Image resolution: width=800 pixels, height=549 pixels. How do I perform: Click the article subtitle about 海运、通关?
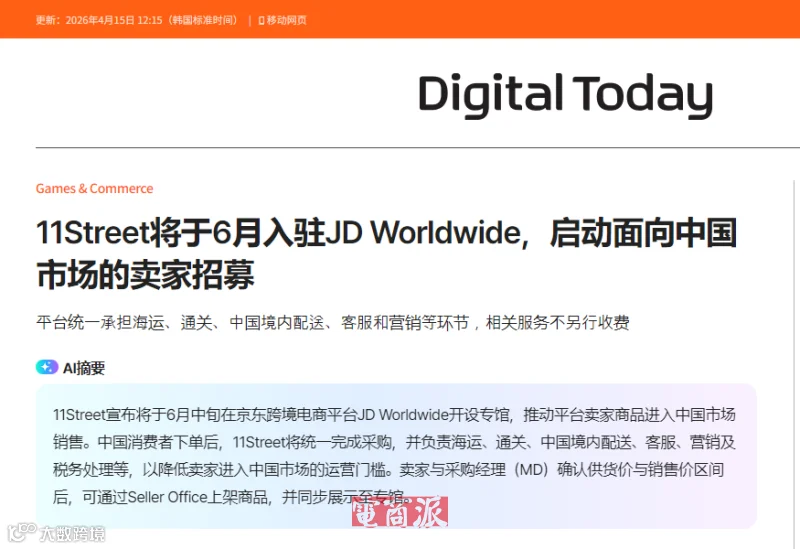pyautogui.click(x=333, y=322)
